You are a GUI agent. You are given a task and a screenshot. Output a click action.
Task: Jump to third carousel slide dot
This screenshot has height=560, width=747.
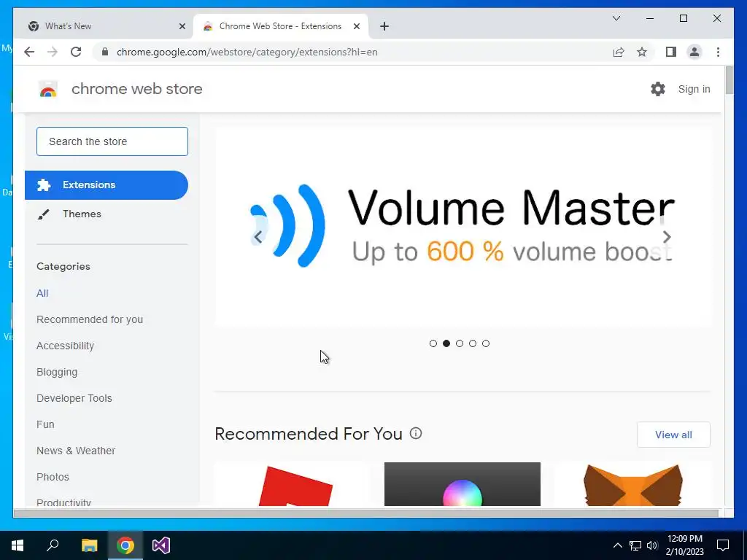[460, 343]
